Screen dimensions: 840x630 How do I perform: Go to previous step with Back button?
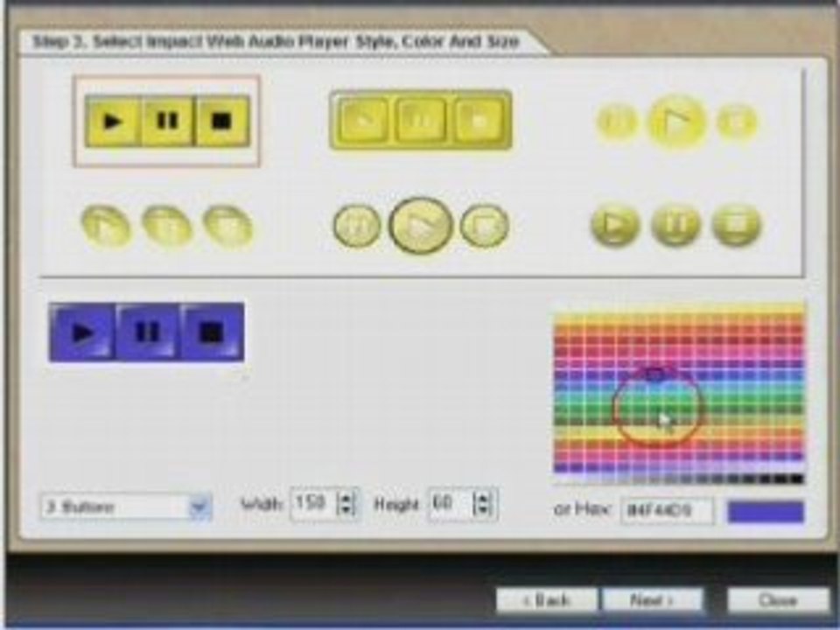click(x=546, y=600)
